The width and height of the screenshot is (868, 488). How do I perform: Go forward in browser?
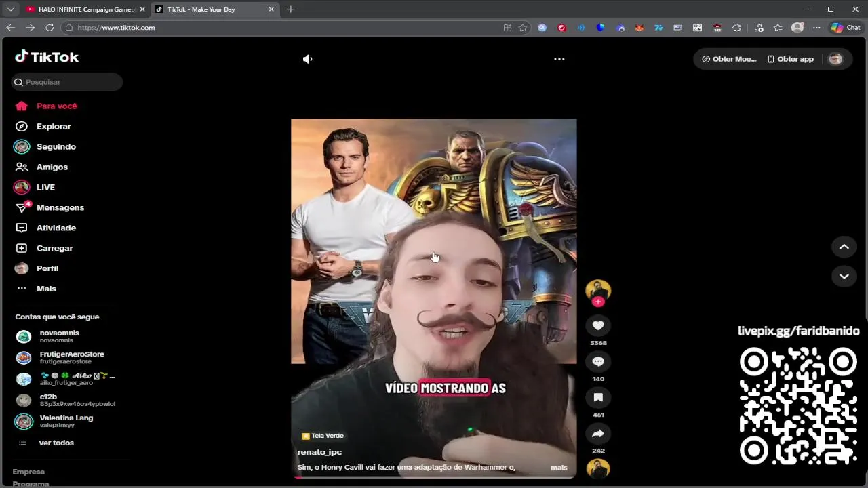point(30,28)
